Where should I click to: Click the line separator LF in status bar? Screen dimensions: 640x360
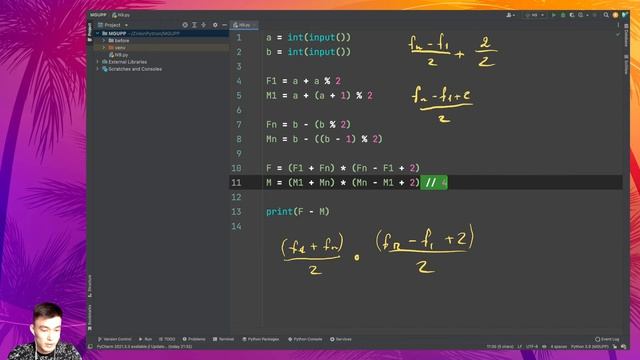pyautogui.click(x=520, y=347)
